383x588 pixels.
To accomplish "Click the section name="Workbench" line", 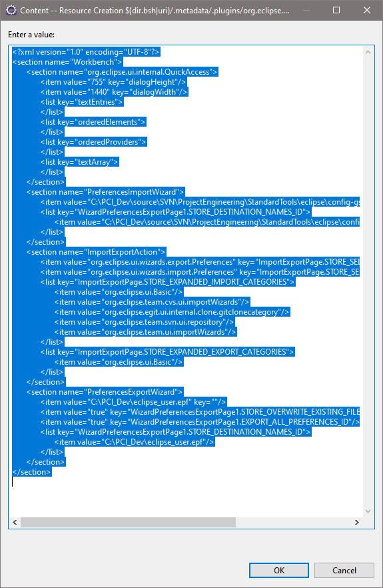I will coord(67,62).
